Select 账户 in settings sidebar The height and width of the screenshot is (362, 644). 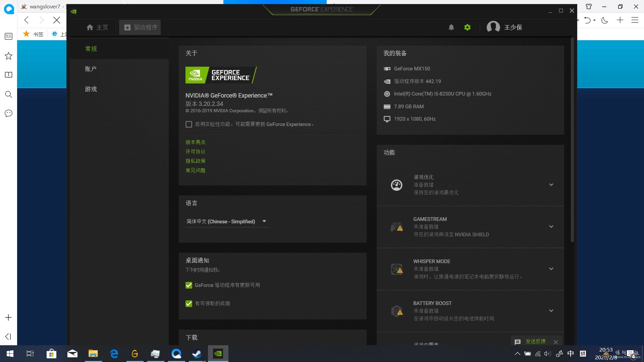(119, 69)
